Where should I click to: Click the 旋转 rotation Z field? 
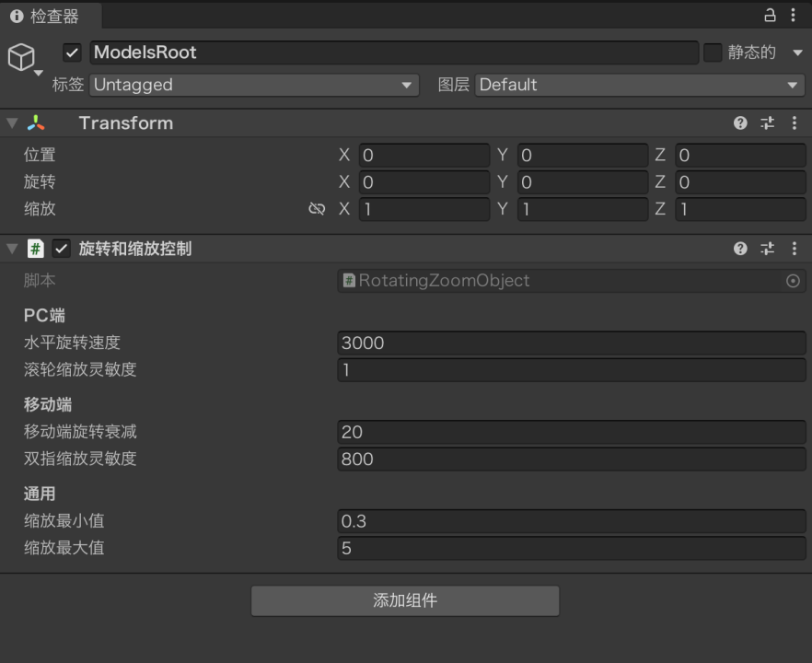point(740,182)
